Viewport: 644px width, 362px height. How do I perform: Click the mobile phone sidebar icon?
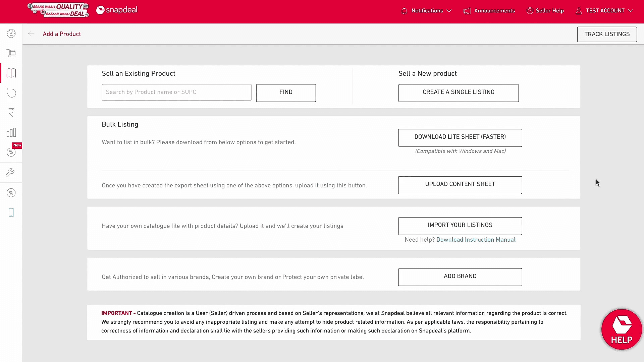point(11,213)
